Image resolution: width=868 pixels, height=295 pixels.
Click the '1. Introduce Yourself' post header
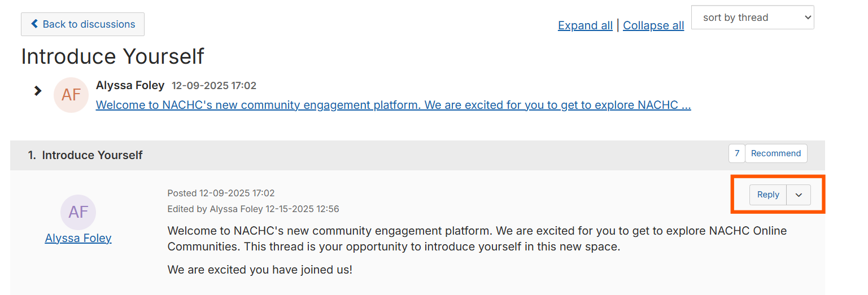pyautogui.click(x=85, y=155)
